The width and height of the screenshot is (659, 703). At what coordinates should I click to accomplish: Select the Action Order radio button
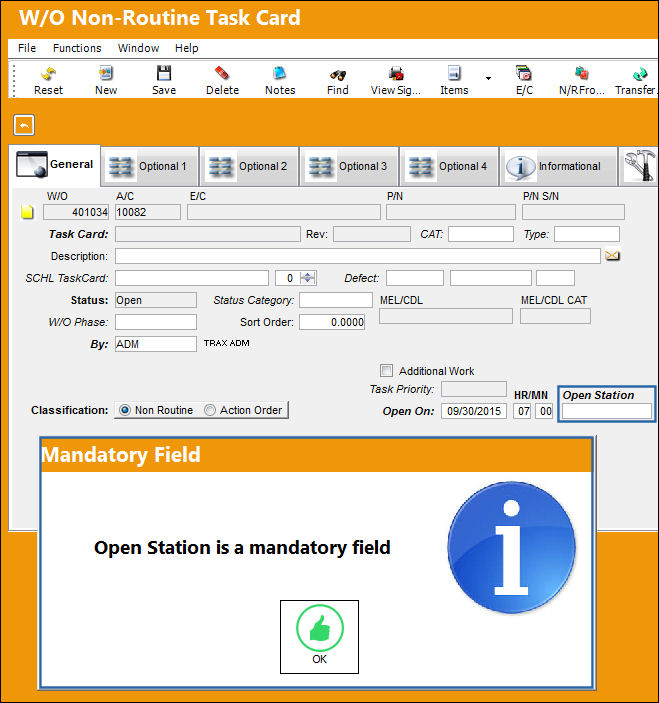[x=210, y=410]
